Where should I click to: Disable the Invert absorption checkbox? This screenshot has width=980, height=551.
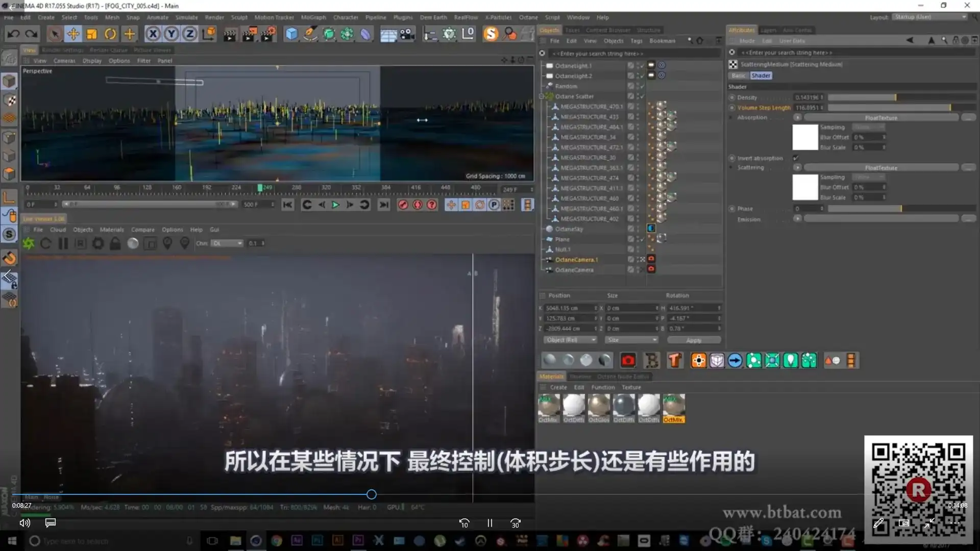(x=796, y=158)
